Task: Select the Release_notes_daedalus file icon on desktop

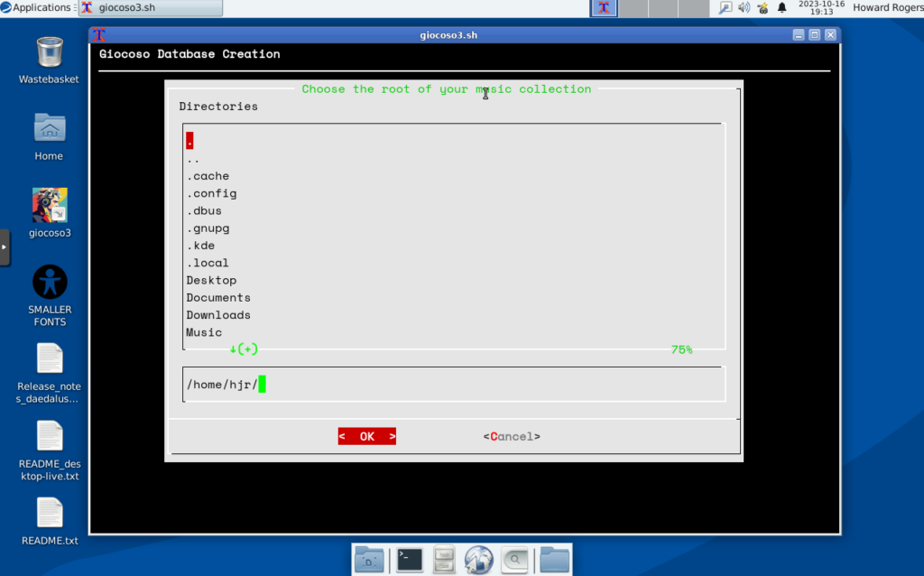Action: coord(50,358)
